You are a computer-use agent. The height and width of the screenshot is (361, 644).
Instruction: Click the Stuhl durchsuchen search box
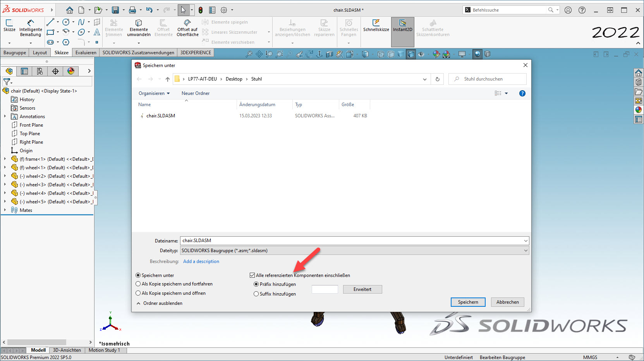(488, 79)
